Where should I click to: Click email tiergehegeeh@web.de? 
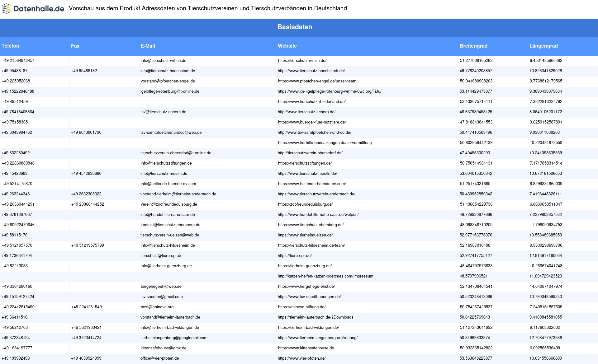tap(161, 287)
